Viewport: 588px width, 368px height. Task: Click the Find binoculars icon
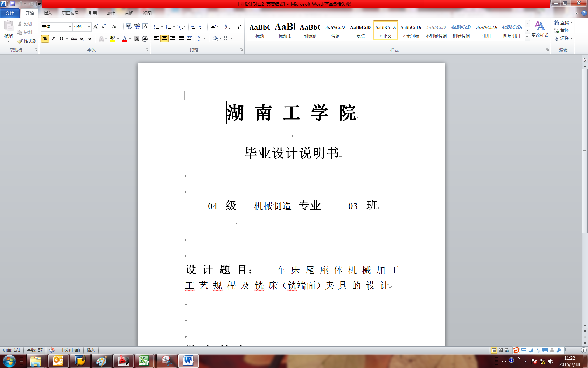coord(556,23)
